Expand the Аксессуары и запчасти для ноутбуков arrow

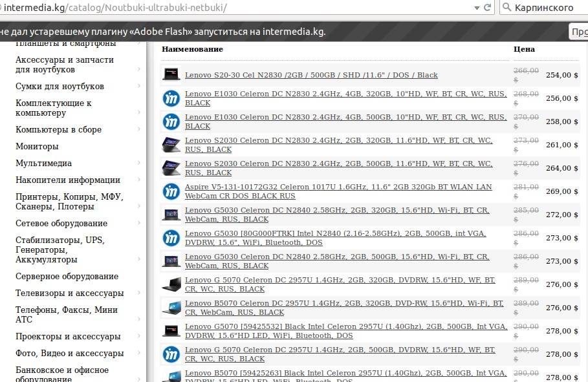tap(138, 69)
